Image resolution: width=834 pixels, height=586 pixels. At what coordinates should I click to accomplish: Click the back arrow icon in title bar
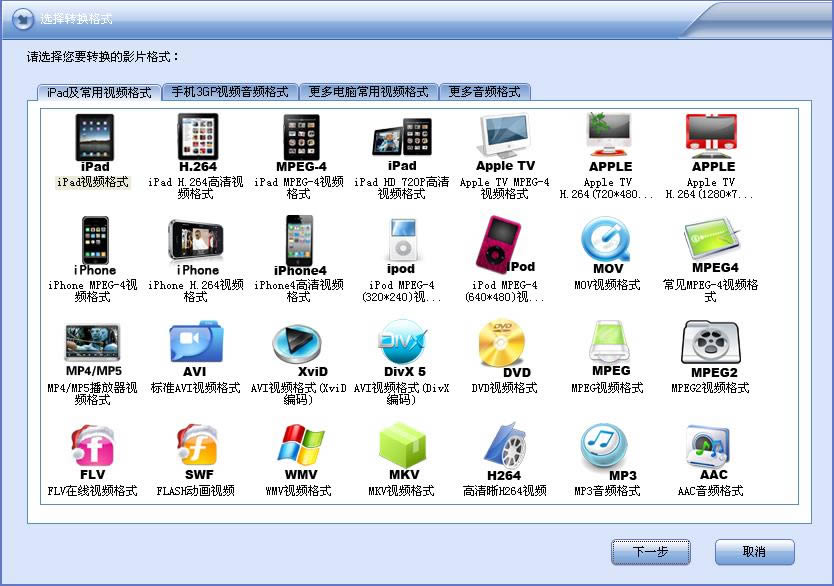[22, 19]
